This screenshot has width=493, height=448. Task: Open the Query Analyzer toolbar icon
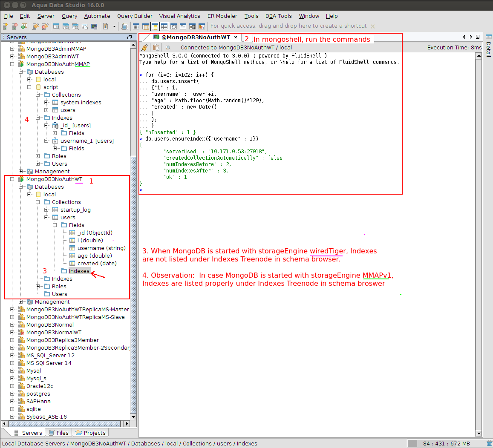[56, 26]
